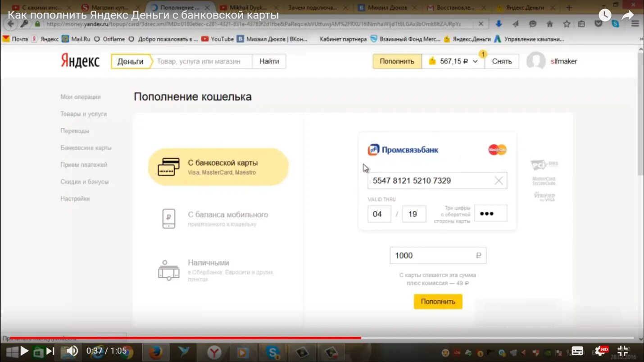644x362 pixels.
Task: Click the Firefox icon in taskbar
Action: click(156, 352)
